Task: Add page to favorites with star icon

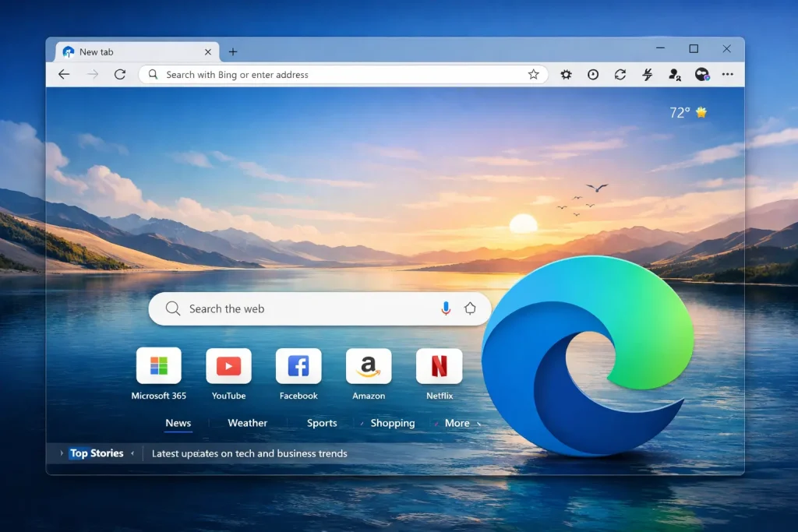Action: (x=533, y=75)
